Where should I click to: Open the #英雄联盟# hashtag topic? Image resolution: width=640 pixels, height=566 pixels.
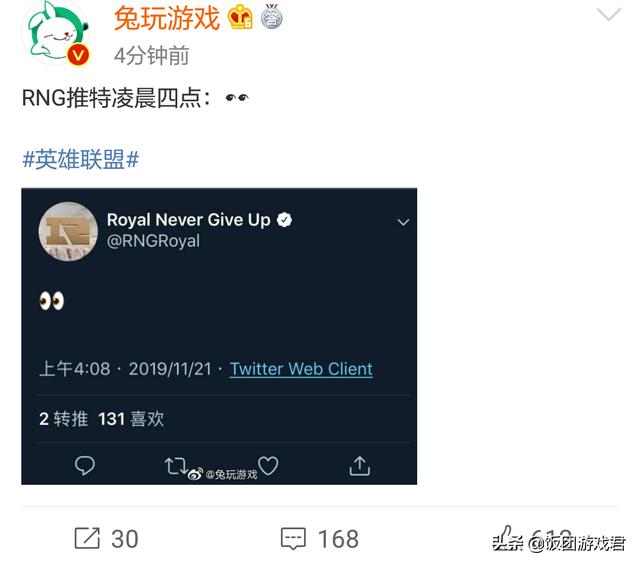pyautogui.click(x=81, y=159)
